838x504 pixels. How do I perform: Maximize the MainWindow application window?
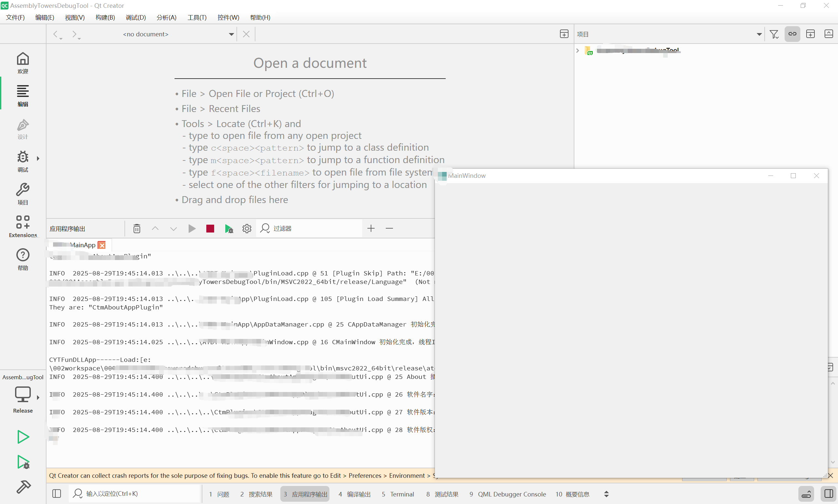pos(793,176)
